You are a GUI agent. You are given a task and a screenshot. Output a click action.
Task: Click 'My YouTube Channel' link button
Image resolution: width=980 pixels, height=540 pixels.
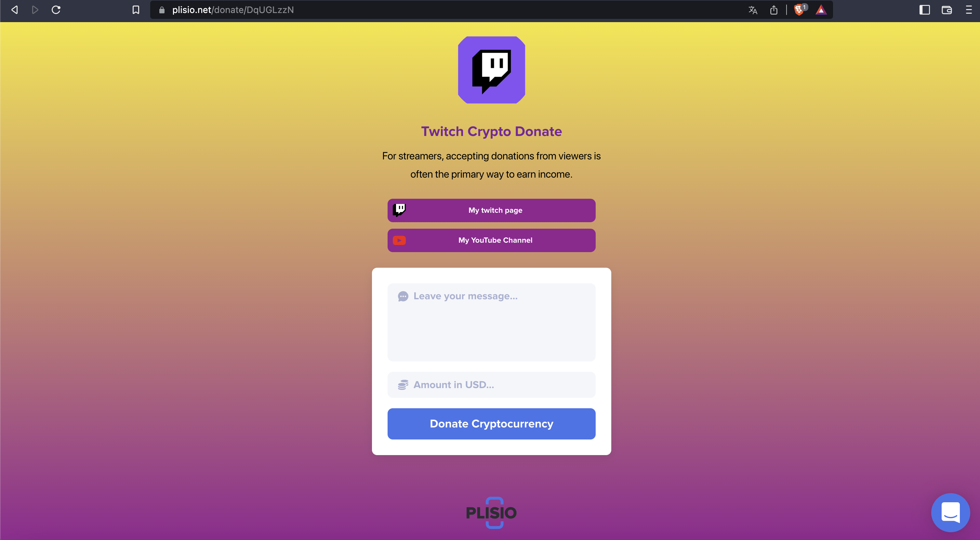click(x=491, y=240)
